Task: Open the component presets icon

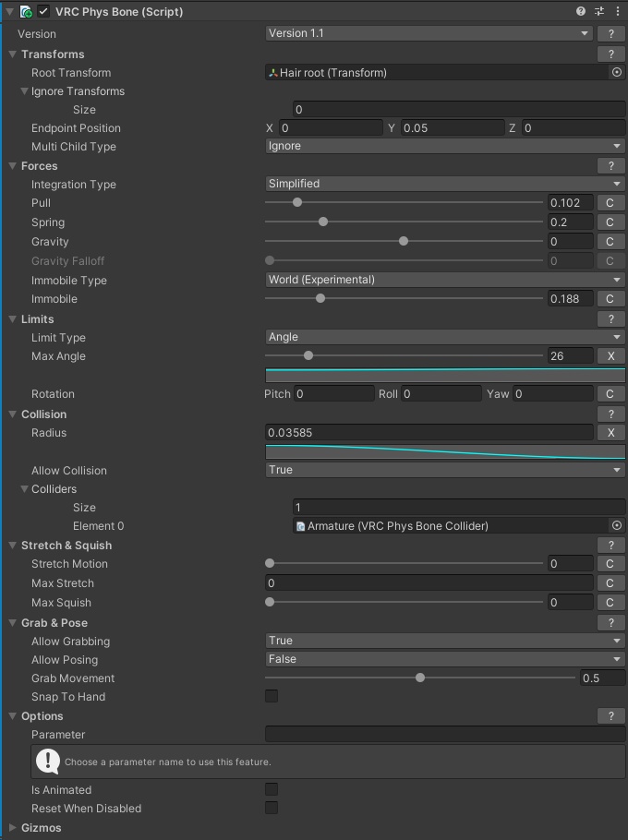Action: coord(599,12)
